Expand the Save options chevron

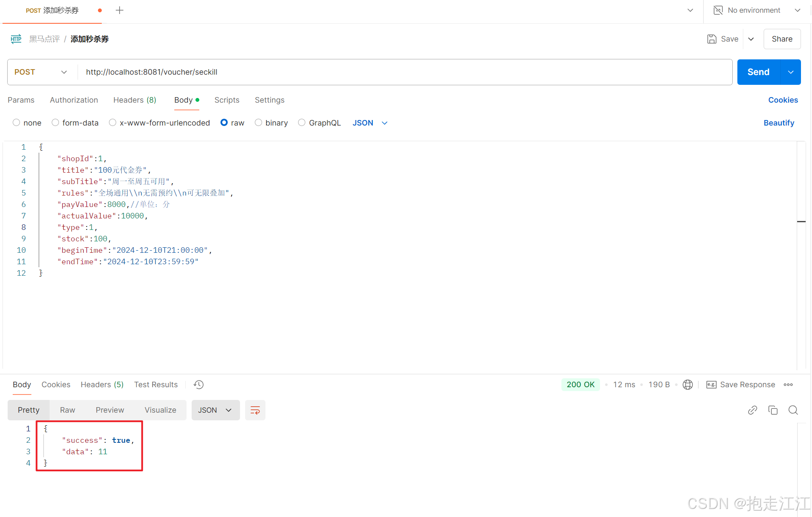click(x=751, y=39)
